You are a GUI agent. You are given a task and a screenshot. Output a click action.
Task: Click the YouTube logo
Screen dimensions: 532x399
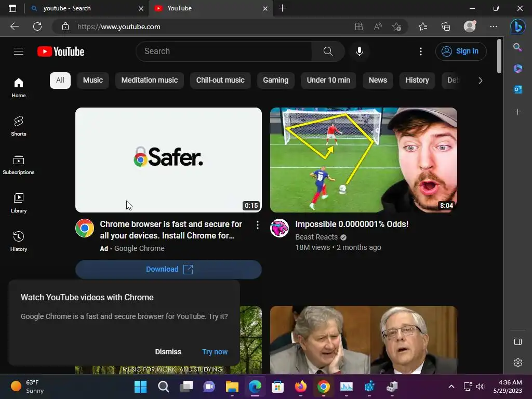(61, 51)
